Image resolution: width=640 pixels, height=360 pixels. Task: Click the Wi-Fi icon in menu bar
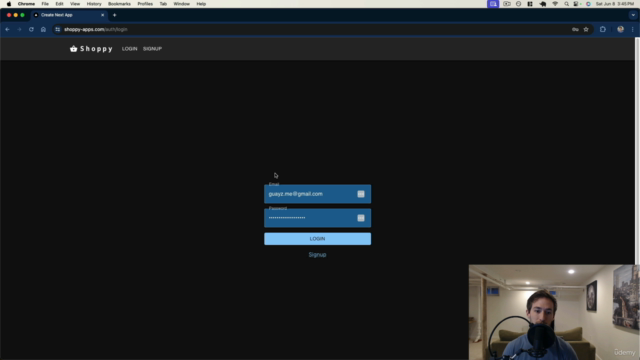click(x=555, y=4)
